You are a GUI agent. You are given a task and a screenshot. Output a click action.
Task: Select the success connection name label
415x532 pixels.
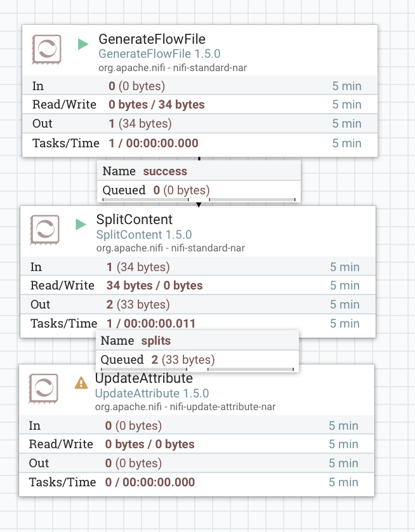165,171
